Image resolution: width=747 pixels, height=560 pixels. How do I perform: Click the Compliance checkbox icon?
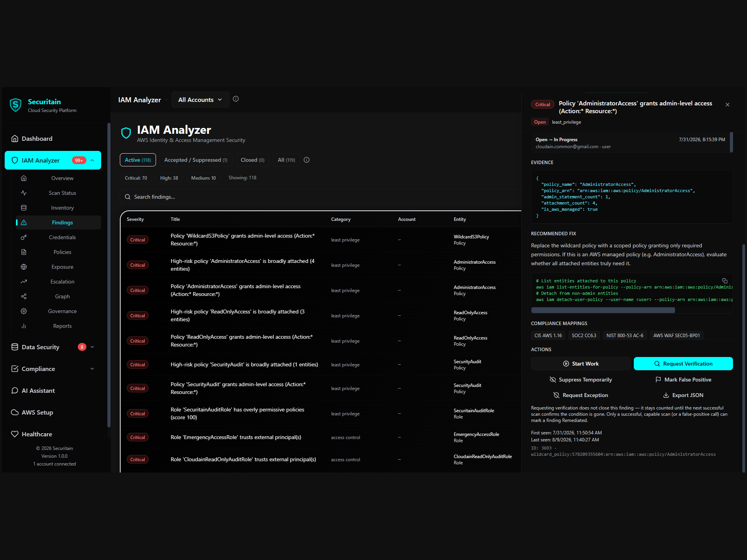[15, 369]
